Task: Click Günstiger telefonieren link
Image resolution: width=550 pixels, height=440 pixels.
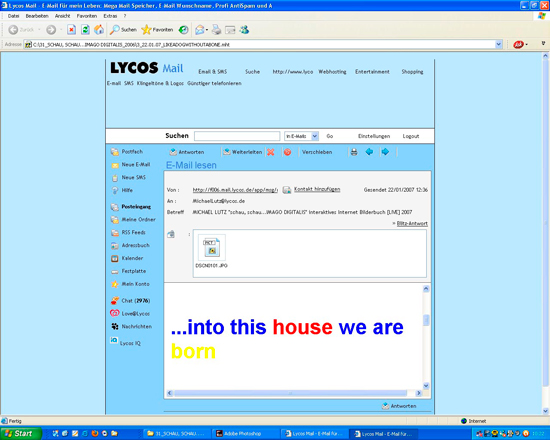Action: point(214,83)
